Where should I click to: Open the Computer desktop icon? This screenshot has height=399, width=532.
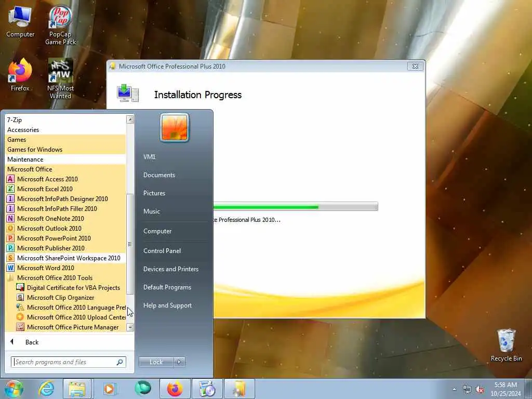(20, 22)
